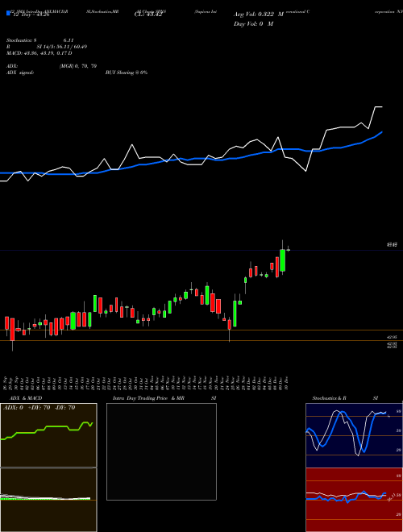Click the BUY Slowing @ 0% signal text
Viewport: 403px width, 532px height.
tap(127, 73)
